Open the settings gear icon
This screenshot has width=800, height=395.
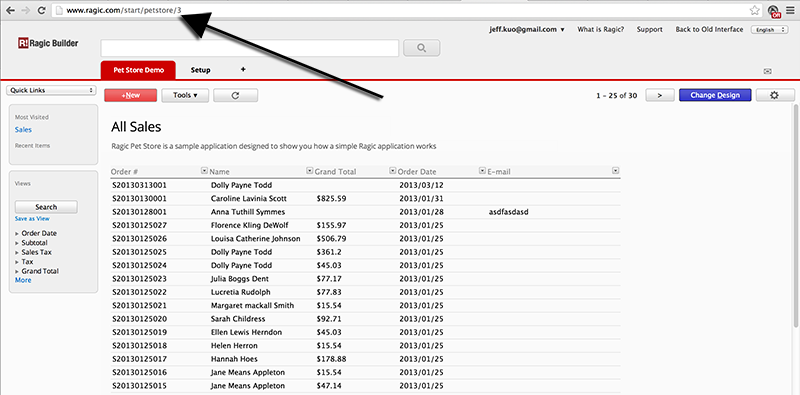774,95
